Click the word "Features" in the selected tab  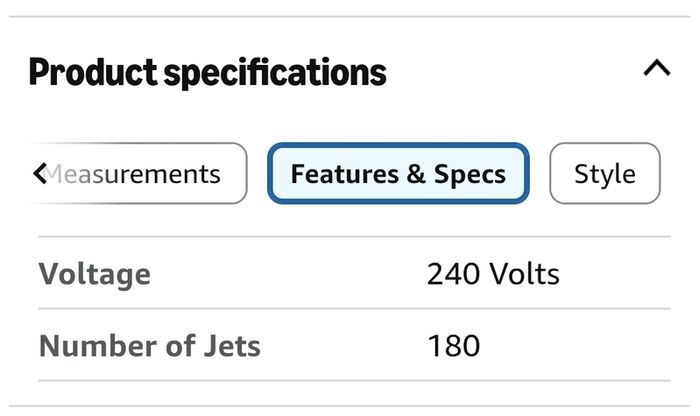pos(345,174)
